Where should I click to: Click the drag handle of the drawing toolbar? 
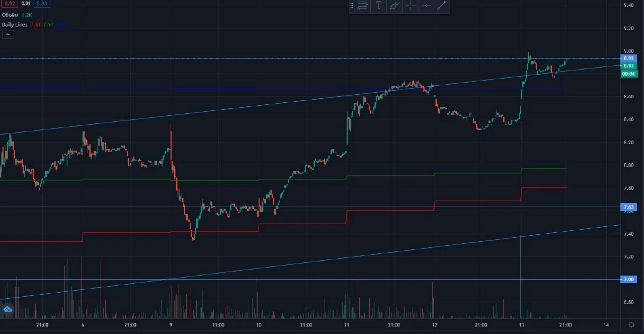(353, 6)
